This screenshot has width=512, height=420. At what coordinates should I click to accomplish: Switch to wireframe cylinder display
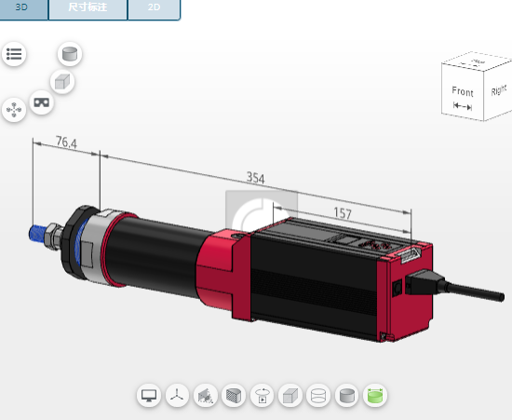318,396
